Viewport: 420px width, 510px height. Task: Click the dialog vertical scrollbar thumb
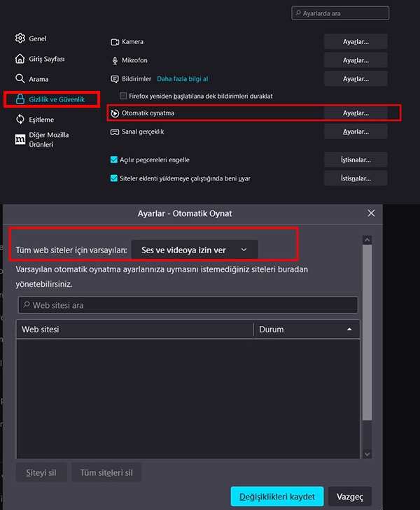(x=367, y=332)
